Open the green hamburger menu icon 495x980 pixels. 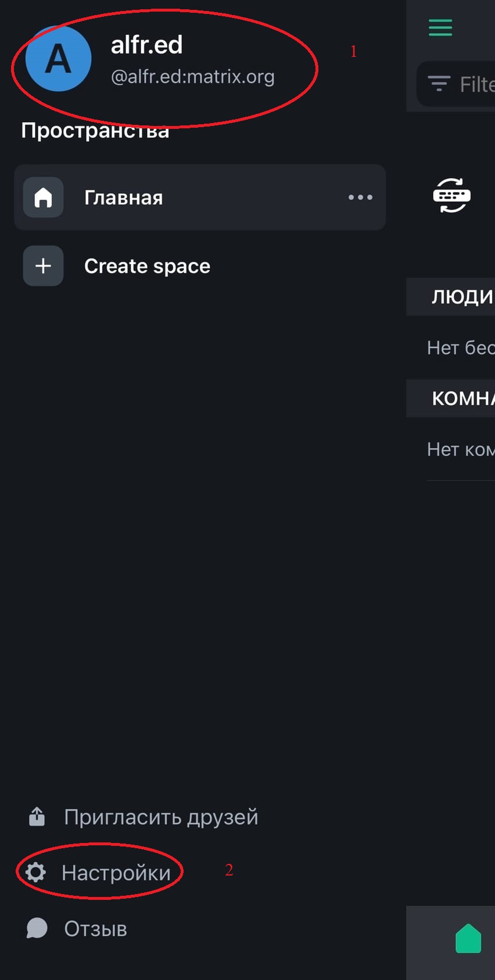[440, 27]
